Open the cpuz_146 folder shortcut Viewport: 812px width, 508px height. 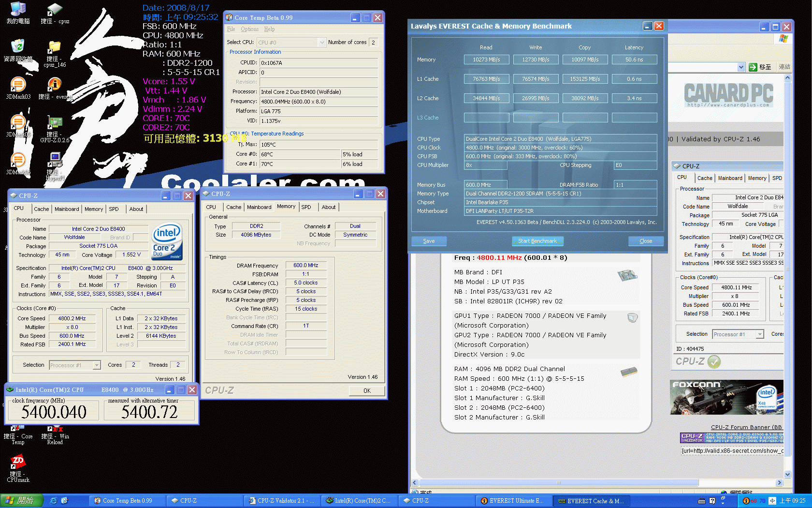pos(55,53)
